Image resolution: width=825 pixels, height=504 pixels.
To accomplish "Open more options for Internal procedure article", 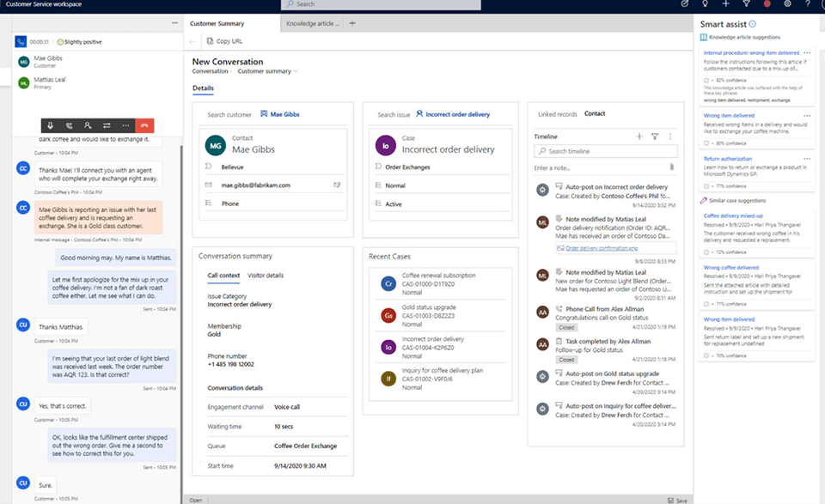I will 807,53.
